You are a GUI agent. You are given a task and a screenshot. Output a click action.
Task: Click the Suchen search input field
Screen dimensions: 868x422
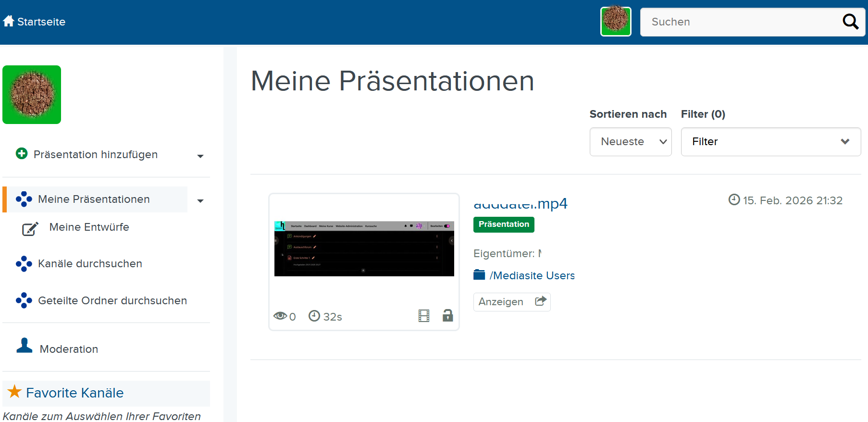tap(740, 22)
